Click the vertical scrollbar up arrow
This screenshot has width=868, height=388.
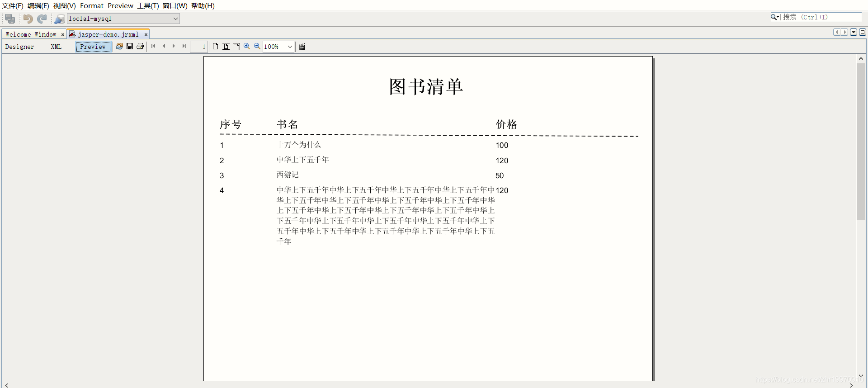(x=861, y=59)
